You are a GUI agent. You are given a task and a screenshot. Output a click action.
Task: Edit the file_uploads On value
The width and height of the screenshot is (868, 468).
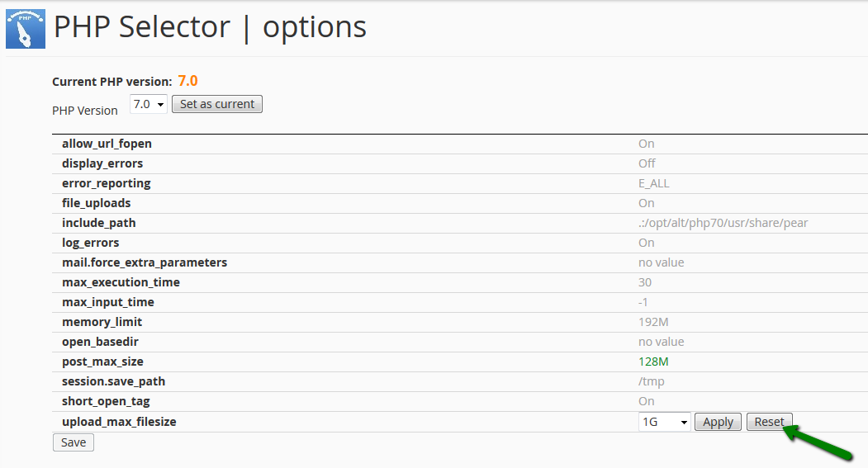click(646, 204)
